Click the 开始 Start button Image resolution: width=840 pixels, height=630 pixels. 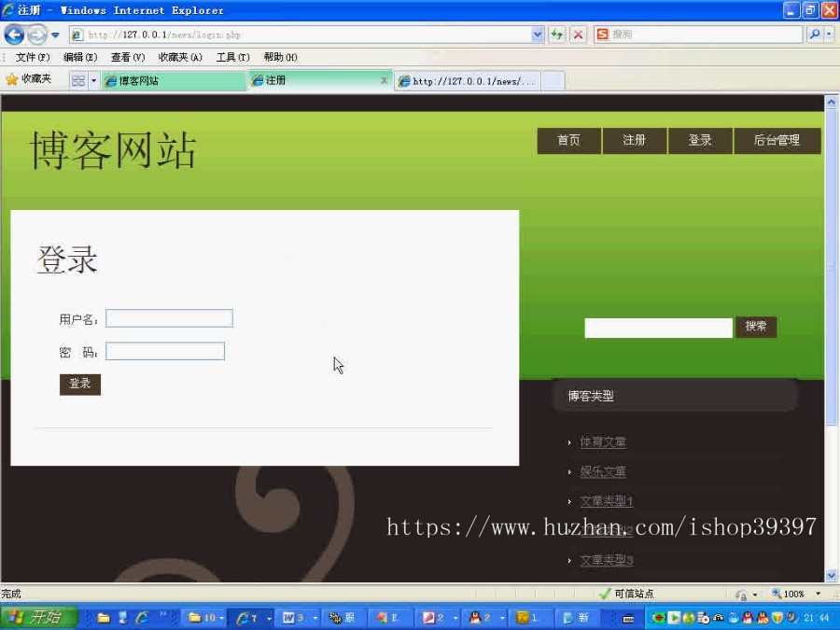38,617
